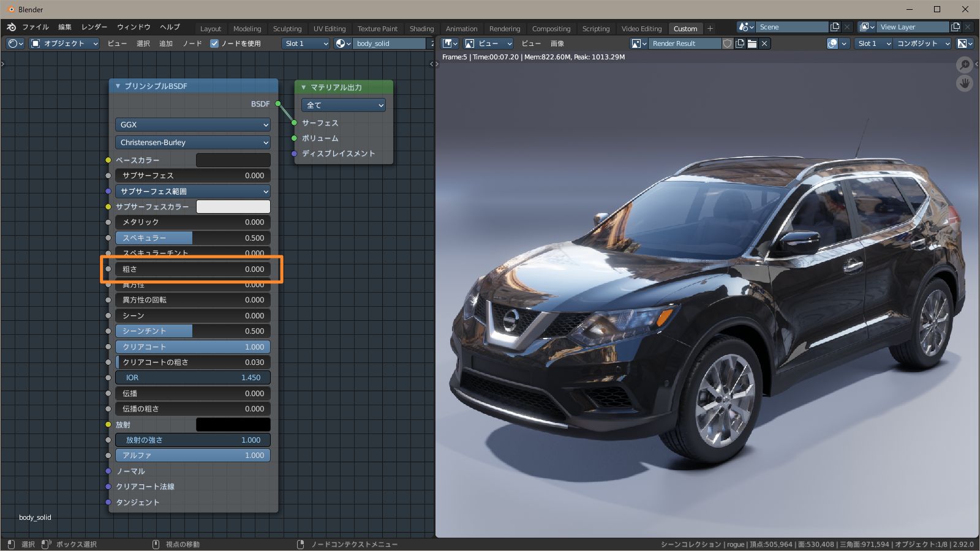Open node editor 選択 menu
The width and height of the screenshot is (980, 551).
coord(143,43)
